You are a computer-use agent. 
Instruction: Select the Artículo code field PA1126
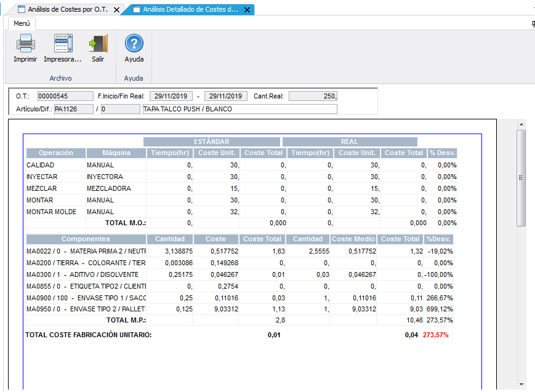coord(73,109)
